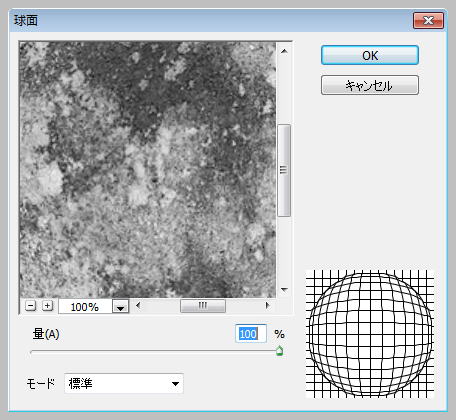Click the キャンセル button
Viewport: 456px width, 420px height.
(370, 85)
